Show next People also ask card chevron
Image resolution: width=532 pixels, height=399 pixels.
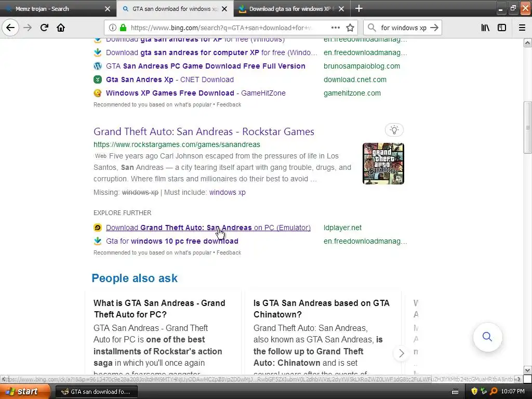(x=402, y=353)
